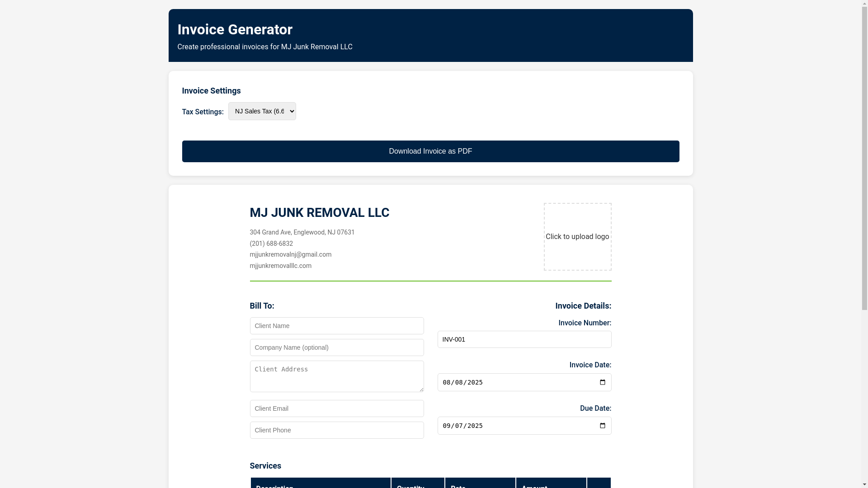
Task: Click the Services section heading
Action: point(265,466)
